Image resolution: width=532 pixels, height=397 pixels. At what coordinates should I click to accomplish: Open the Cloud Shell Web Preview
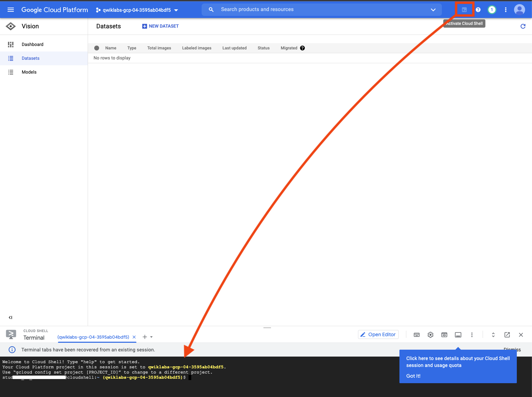tap(444, 335)
